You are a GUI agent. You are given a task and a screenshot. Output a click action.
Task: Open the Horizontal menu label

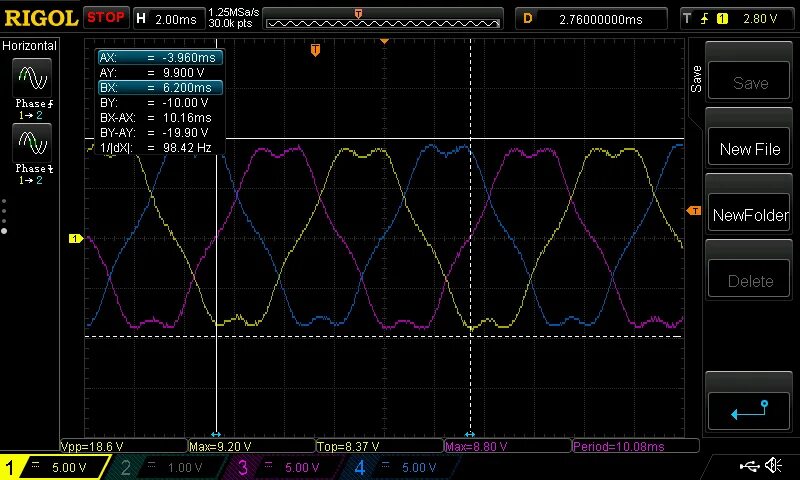click(29, 45)
